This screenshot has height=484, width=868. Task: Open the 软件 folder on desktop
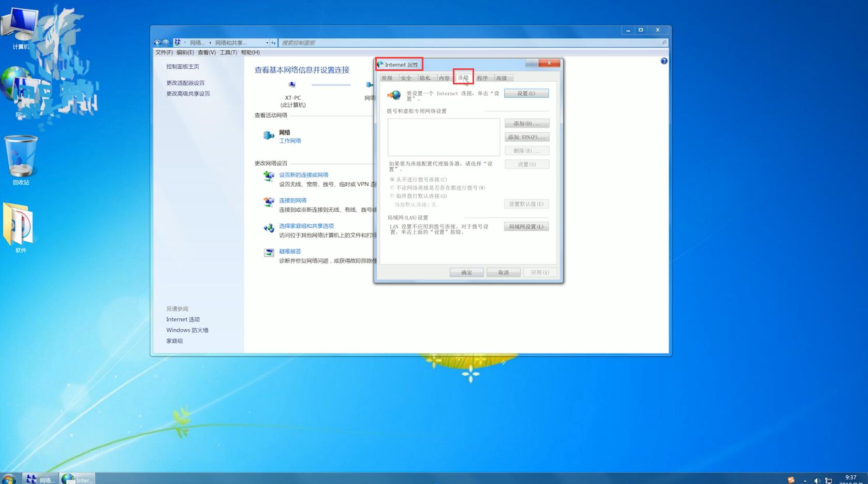click(x=20, y=228)
